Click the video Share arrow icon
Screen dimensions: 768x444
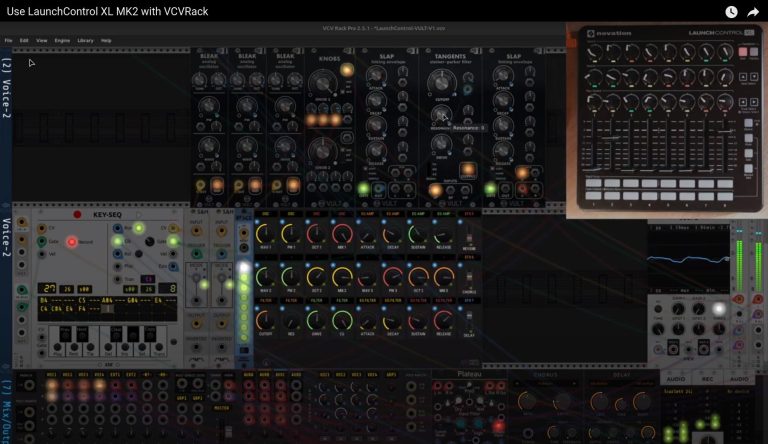click(x=753, y=12)
